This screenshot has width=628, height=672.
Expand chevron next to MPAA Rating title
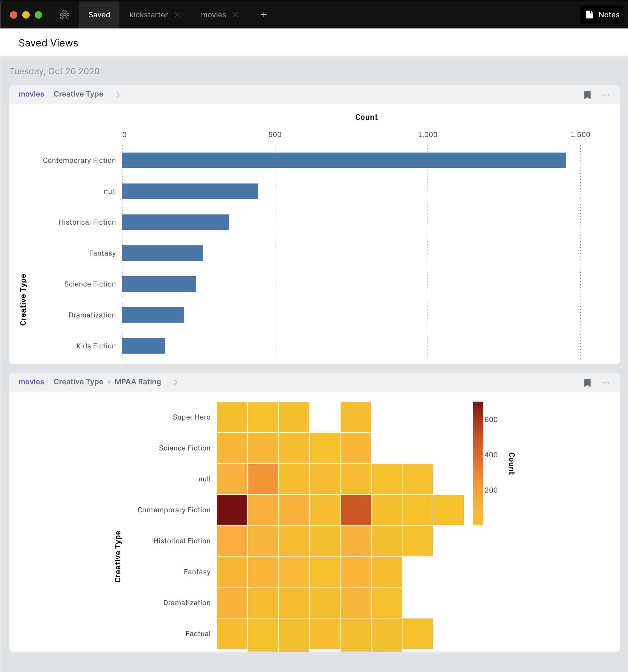[x=175, y=382]
